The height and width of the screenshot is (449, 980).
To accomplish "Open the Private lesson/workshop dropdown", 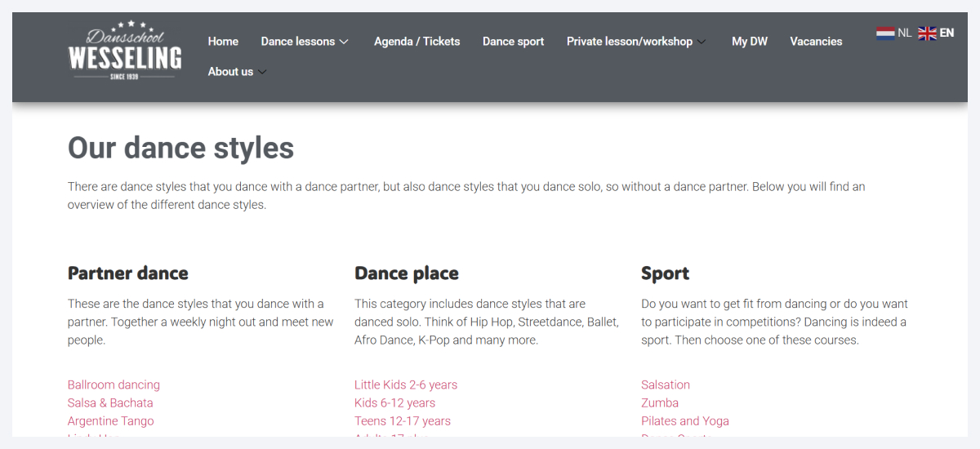I will 636,42.
